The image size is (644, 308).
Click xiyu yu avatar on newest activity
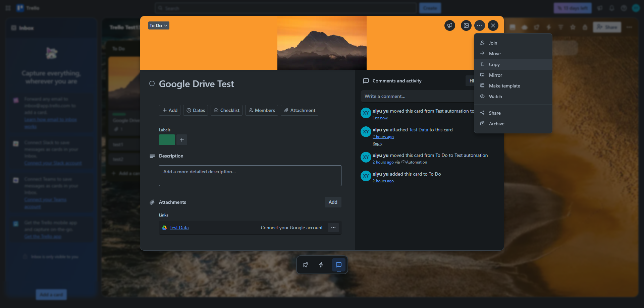pyautogui.click(x=366, y=113)
